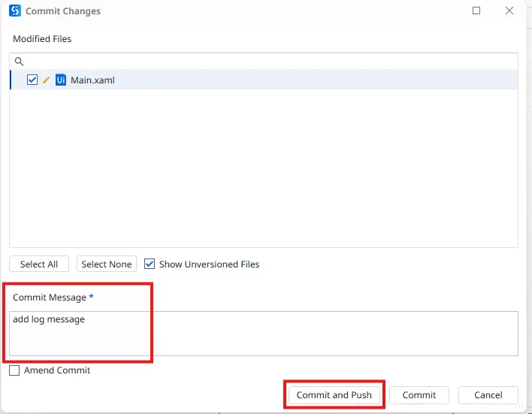
Task: Focus the Commit Message text box
Action: tap(263, 334)
